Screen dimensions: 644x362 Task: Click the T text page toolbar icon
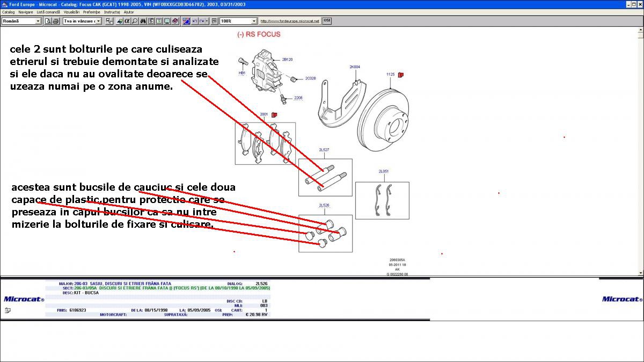(x=159, y=21)
